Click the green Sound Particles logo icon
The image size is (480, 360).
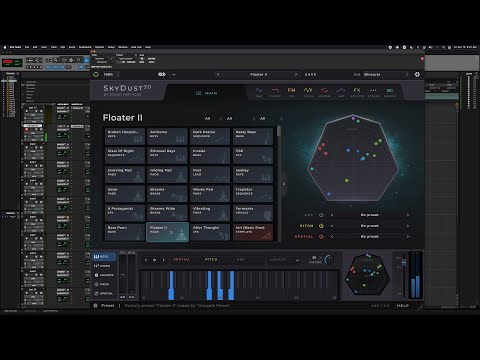96,74
